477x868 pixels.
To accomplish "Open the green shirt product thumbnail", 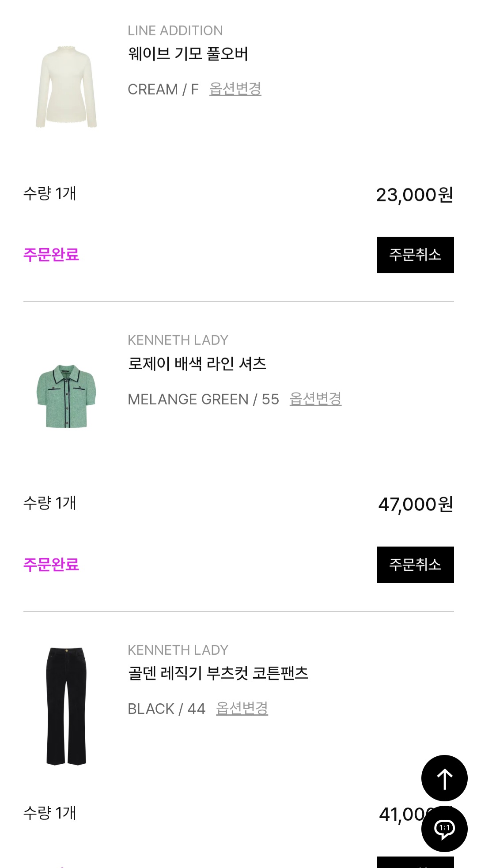I will point(66,396).
